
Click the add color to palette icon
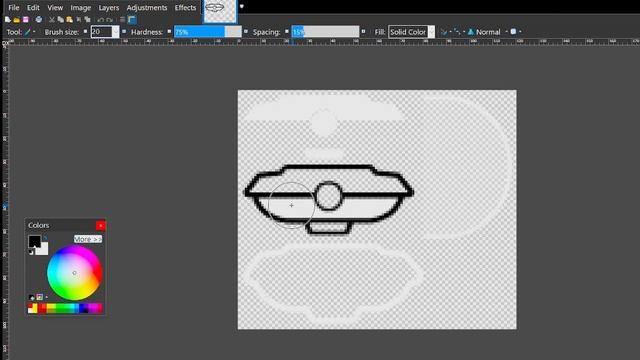[31, 297]
